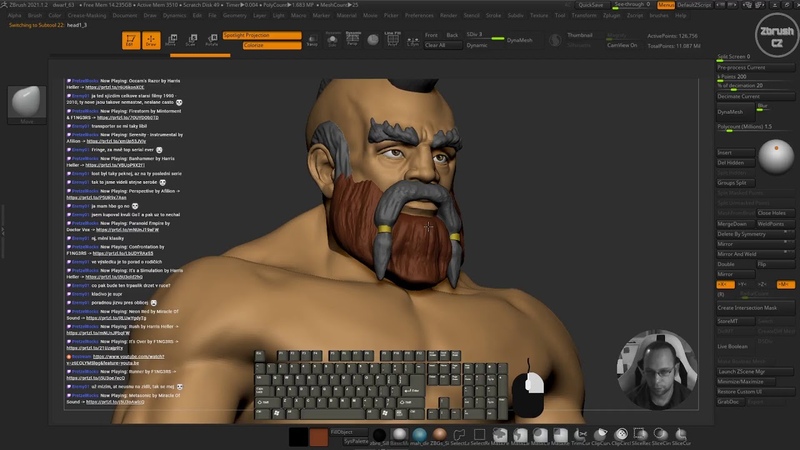Viewport: 800px width, 450px height.
Task: Click the Line Fill PolyF icon
Action: pos(392,39)
